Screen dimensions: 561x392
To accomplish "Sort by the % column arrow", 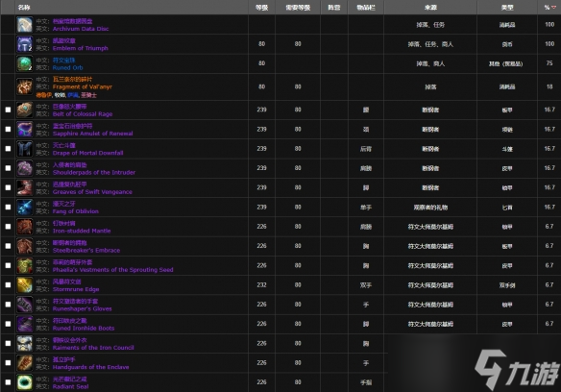I will (554, 7).
